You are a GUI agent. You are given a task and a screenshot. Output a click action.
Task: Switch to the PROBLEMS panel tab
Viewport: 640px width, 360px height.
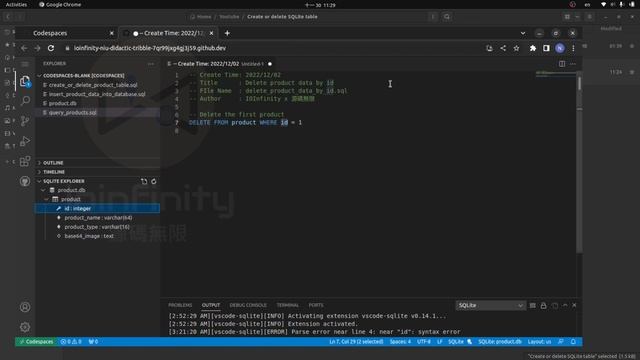click(x=180, y=305)
